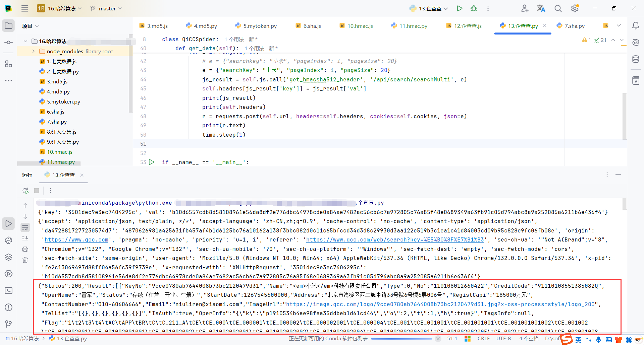Open the project name dropdown 16.哈希算法

[59, 8]
